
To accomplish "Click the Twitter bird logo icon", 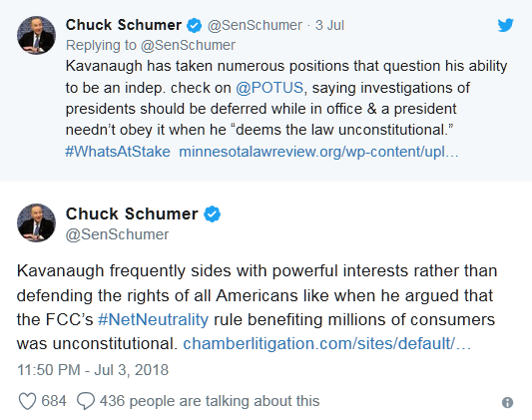I will (505, 25).
